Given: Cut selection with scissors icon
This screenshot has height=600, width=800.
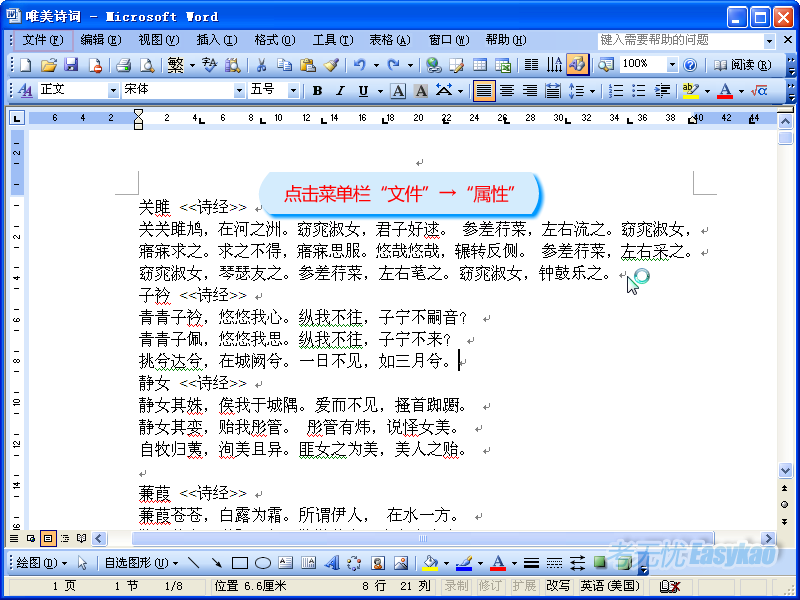Looking at the screenshot, I should coord(261,65).
